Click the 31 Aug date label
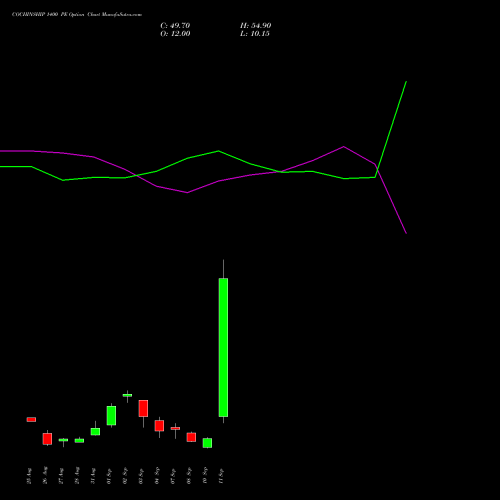 click(x=93, y=476)
